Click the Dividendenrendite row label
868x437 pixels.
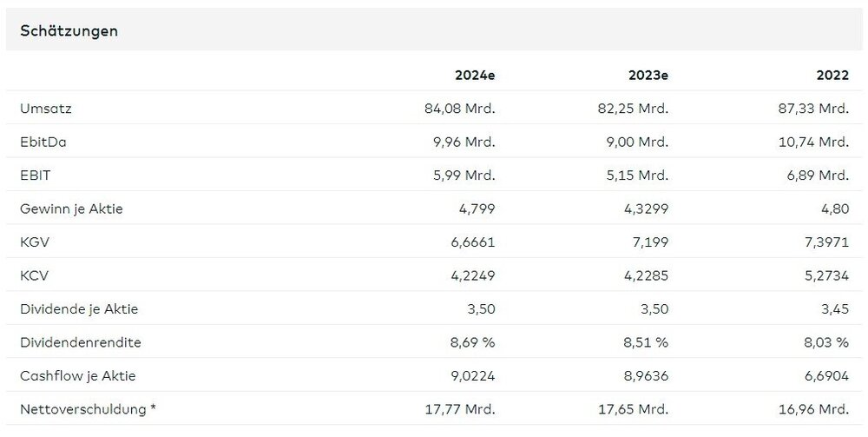point(80,342)
